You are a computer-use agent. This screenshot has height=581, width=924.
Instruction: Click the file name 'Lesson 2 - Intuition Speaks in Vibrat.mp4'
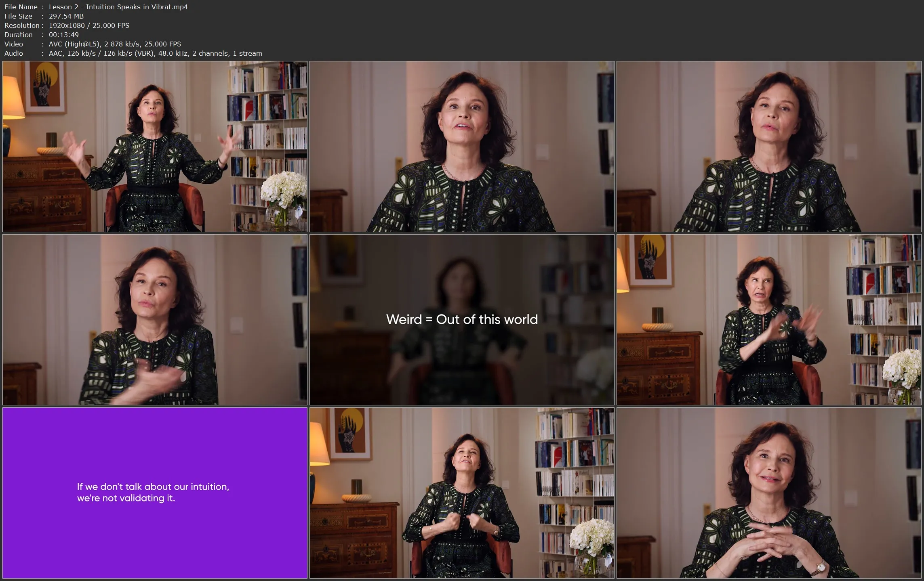click(x=118, y=7)
